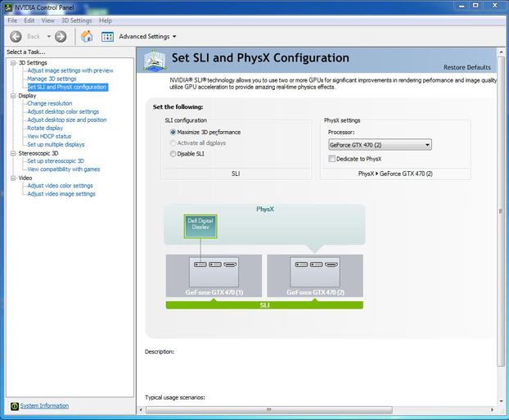Open Set up stereoscopic 3D
Viewport: 509px width, 420px height.
(56, 160)
